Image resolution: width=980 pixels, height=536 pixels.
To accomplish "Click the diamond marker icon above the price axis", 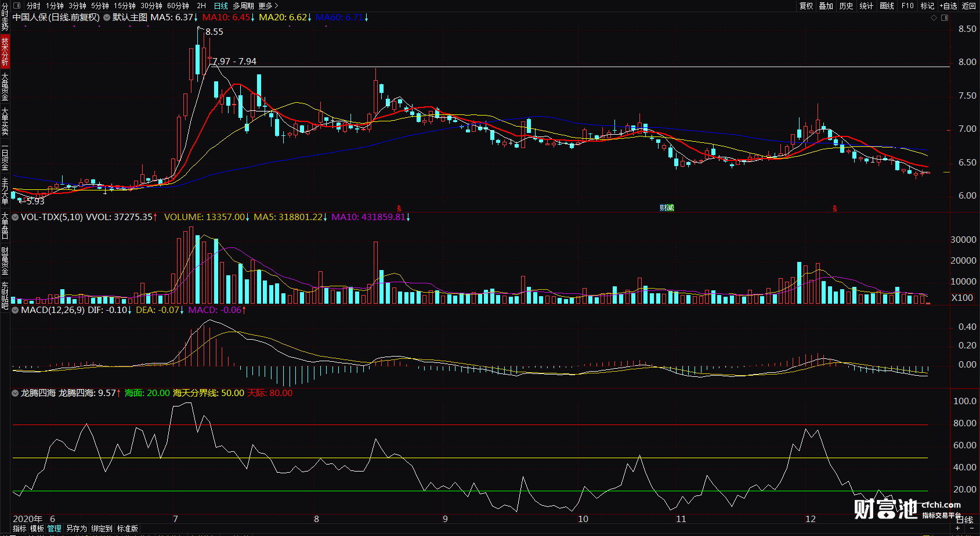I will pos(934,18).
